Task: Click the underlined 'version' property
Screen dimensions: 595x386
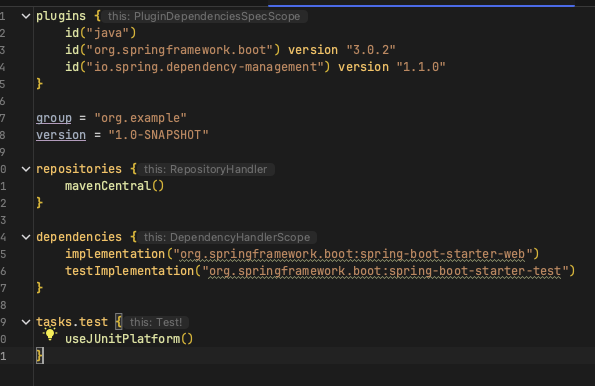Action: [x=61, y=135]
